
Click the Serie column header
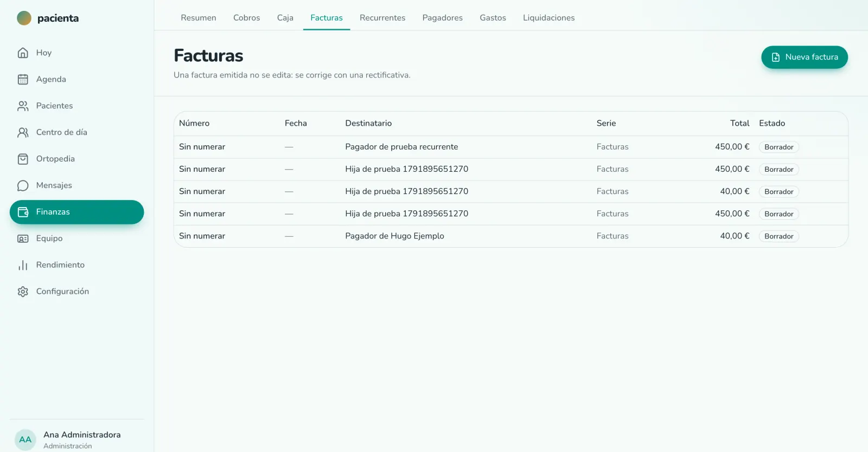tap(606, 123)
